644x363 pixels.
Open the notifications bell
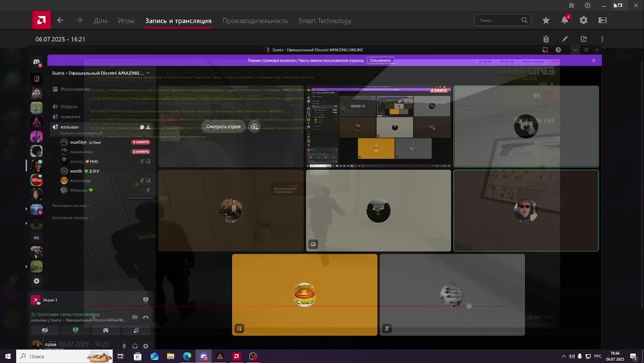coord(565,20)
